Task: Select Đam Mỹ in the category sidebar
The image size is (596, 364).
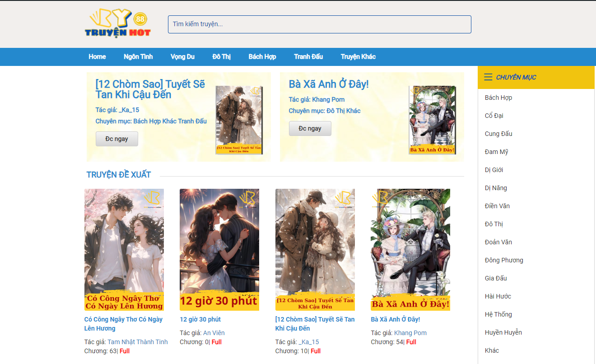Action: pos(496,152)
